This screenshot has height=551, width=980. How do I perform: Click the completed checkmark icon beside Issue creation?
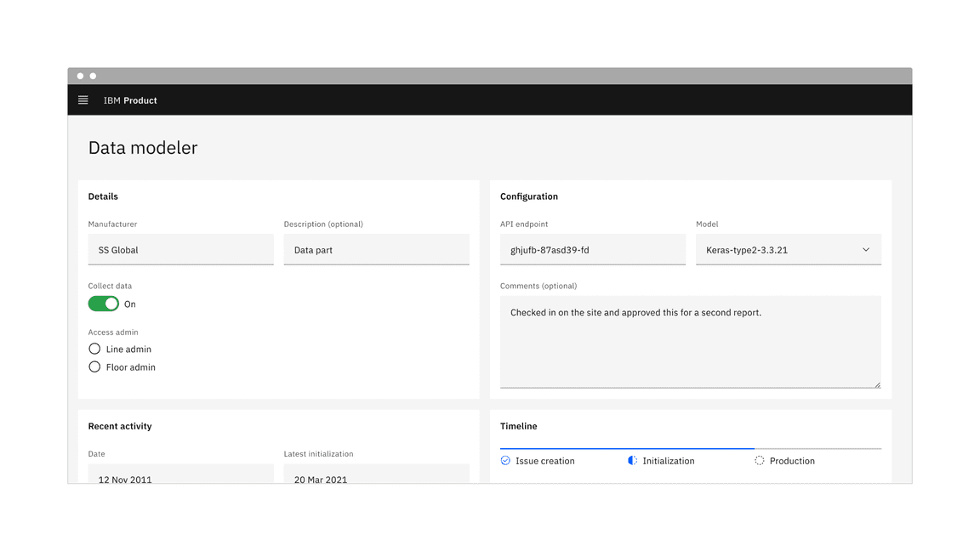click(505, 460)
